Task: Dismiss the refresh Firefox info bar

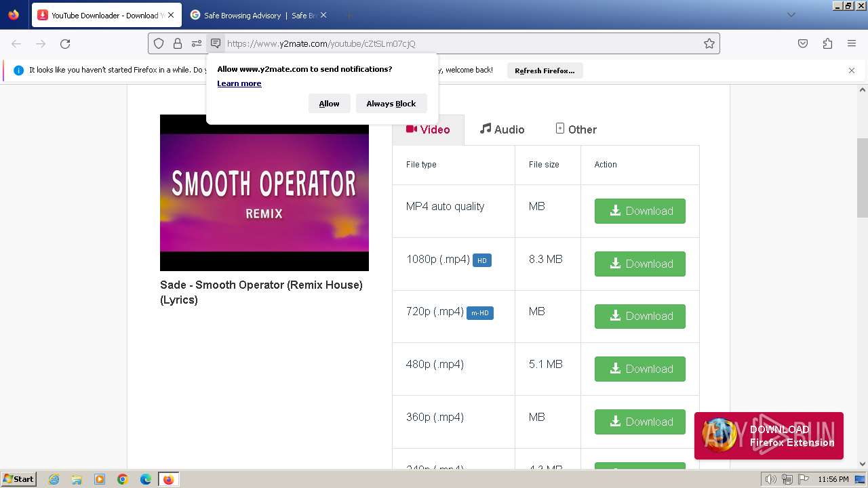Action: [x=852, y=70]
